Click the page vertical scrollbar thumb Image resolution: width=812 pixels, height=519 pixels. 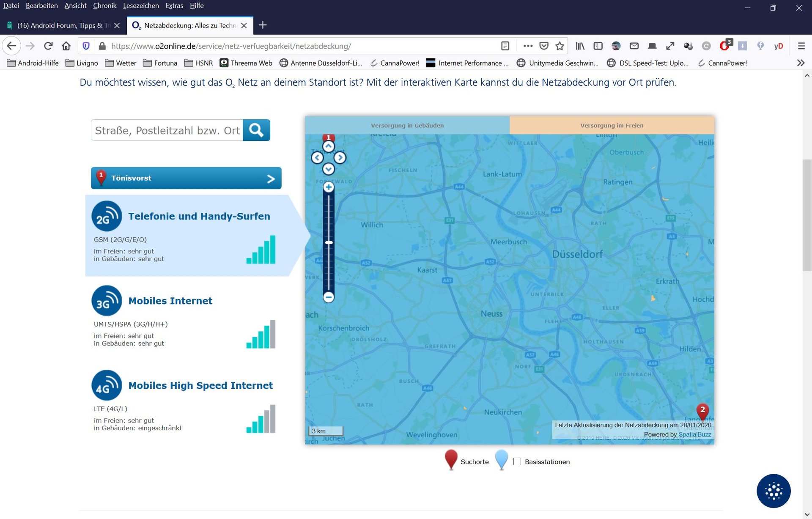(x=807, y=215)
